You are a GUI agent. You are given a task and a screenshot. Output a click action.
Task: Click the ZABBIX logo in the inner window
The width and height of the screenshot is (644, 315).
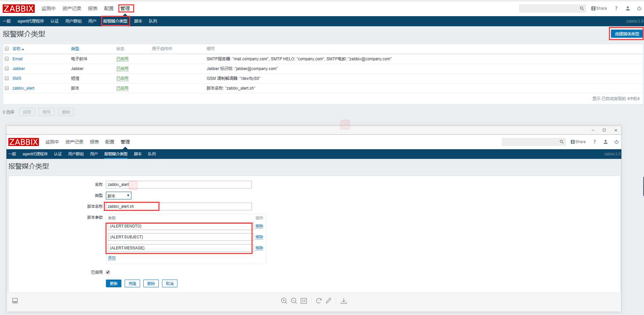[24, 142]
